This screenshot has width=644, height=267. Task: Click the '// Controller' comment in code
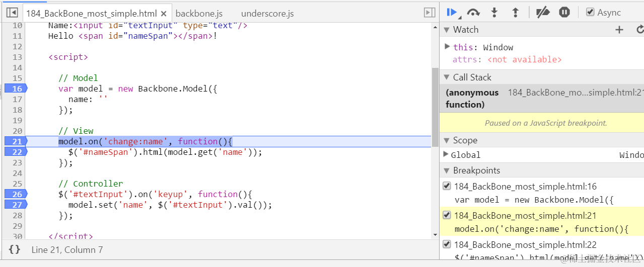(x=91, y=184)
